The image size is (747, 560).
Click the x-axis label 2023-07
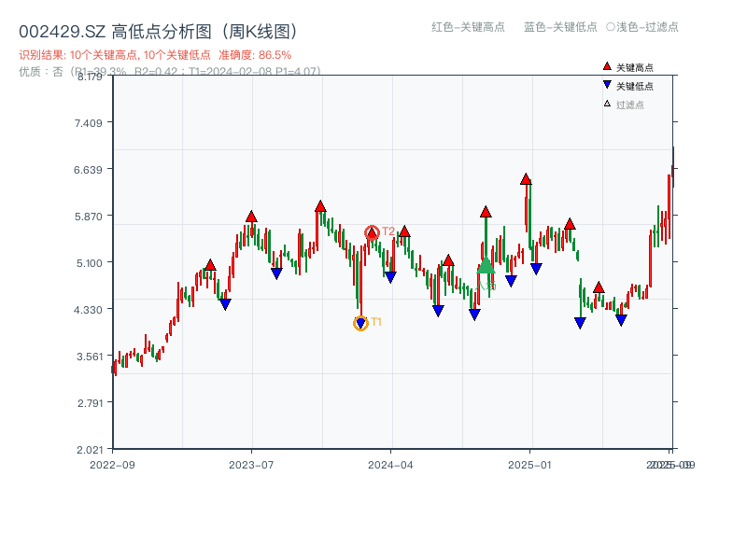click(x=251, y=465)
